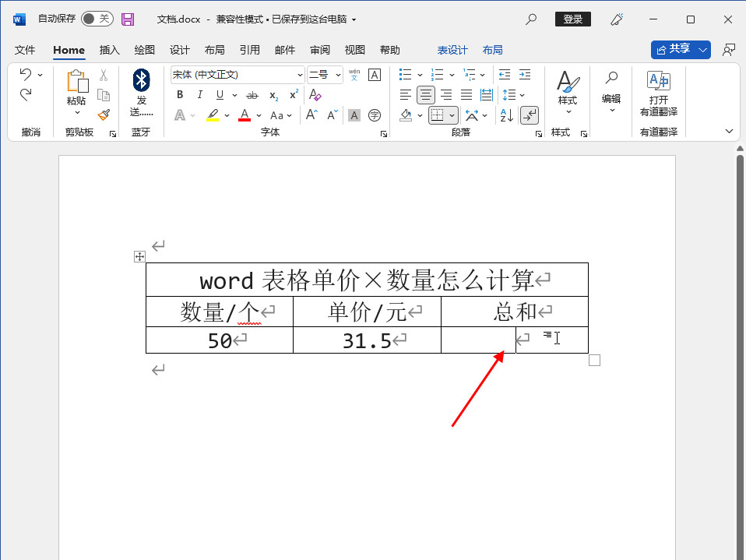This screenshot has width=746, height=560.
Task: Decrease font size with smaller A
Action: (332, 114)
